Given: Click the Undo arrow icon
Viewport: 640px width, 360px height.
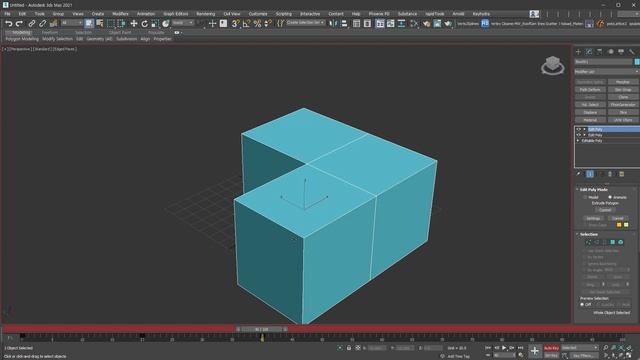Looking at the screenshot, I should click(x=8, y=24).
